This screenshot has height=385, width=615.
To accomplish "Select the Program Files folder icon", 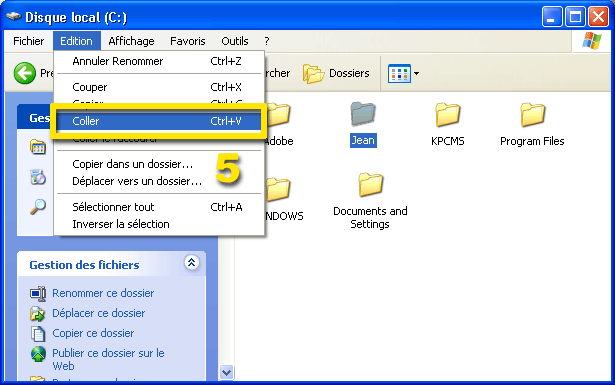I will (x=533, y=114).
